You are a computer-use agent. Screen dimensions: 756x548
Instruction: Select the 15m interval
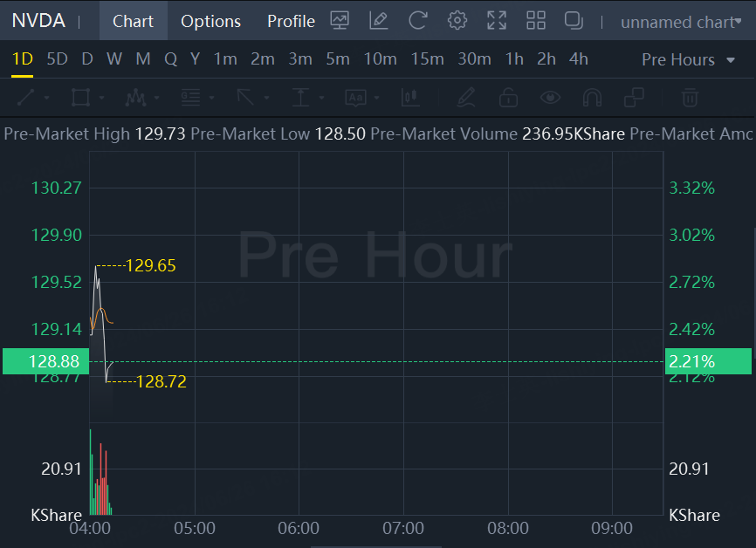[427, 59]
